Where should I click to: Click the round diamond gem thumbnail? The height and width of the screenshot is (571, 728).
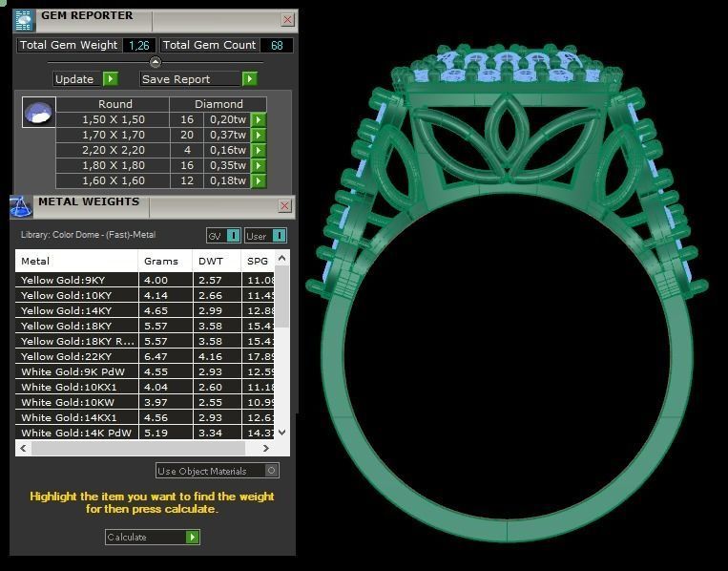[39, 113]
